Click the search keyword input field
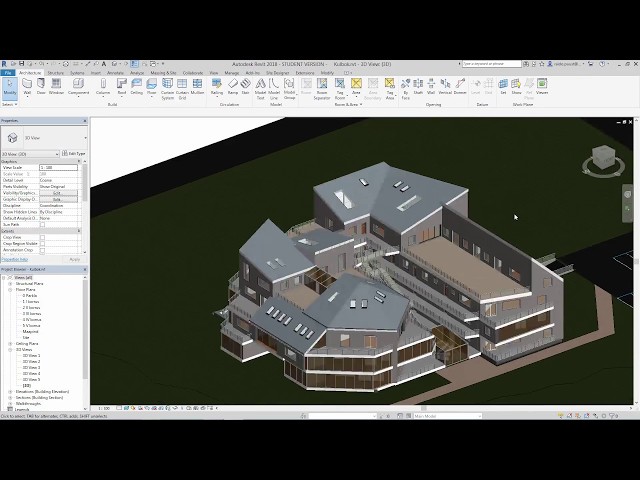The height and width of the screenshot is (480, 640). coord(491,64)
